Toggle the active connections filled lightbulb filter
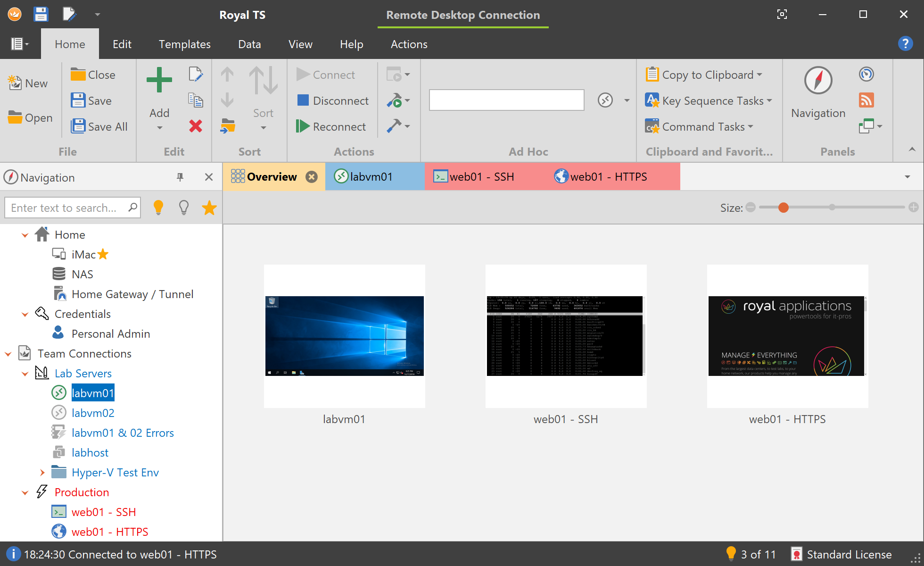This screenshot has height=566, width=924. [158, 208]
